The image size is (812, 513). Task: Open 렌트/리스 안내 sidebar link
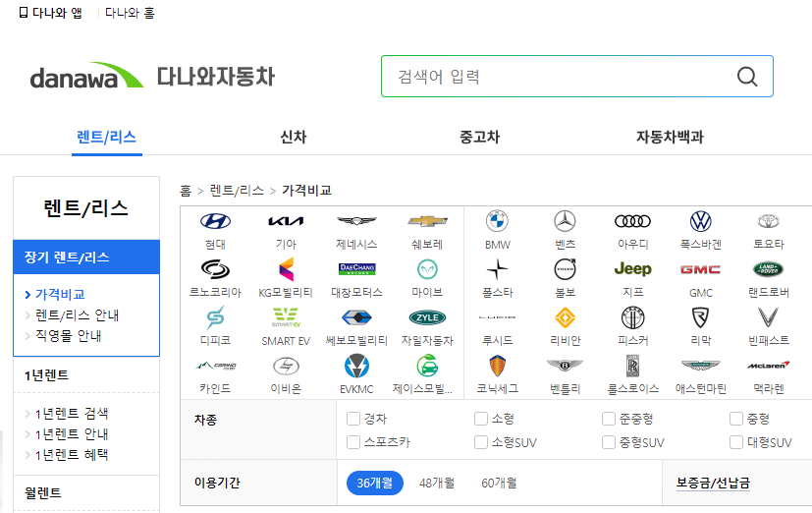78,315
